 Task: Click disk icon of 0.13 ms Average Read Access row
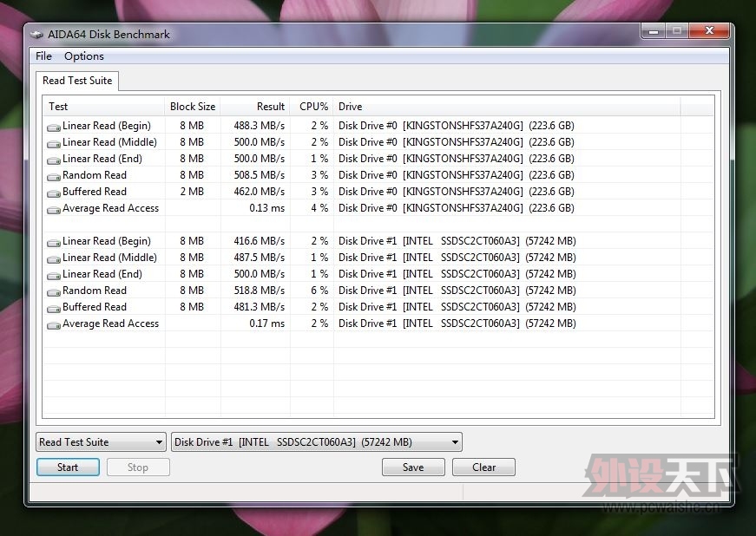coord(54,210)
